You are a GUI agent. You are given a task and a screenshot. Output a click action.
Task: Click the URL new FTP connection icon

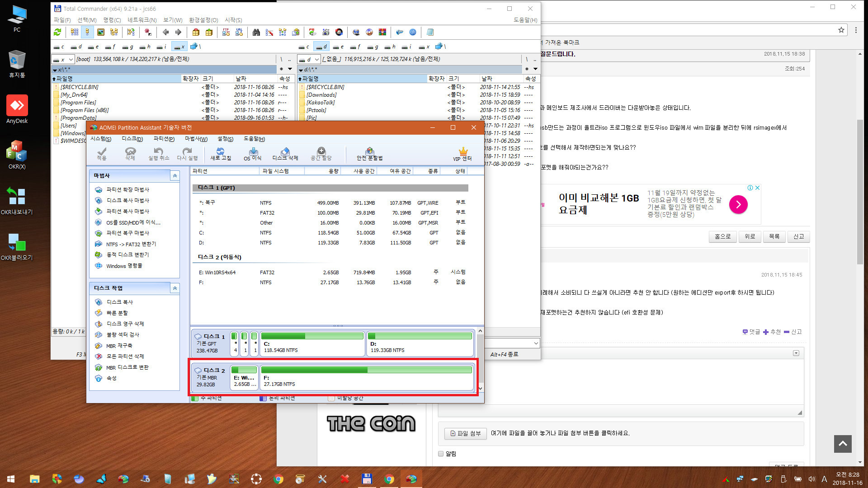[x=239, y=32]
